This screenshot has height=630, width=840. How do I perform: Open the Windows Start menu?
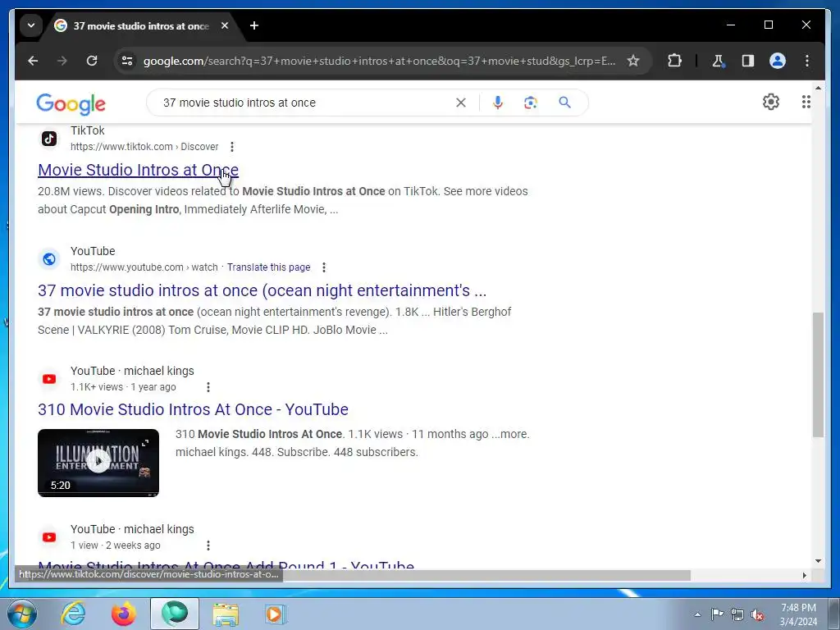(x=21, y=614)
